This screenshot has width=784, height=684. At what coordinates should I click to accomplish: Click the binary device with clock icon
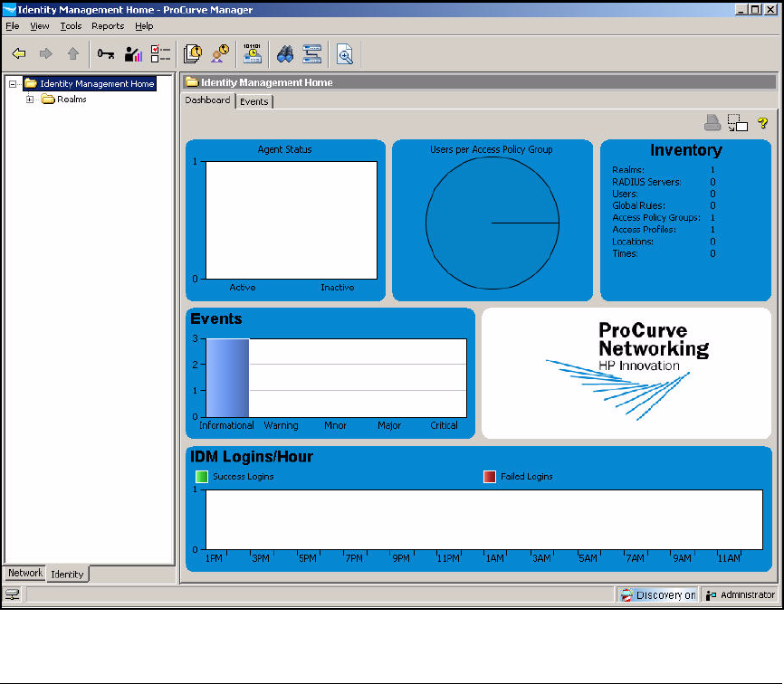click(x=252, y=53)
